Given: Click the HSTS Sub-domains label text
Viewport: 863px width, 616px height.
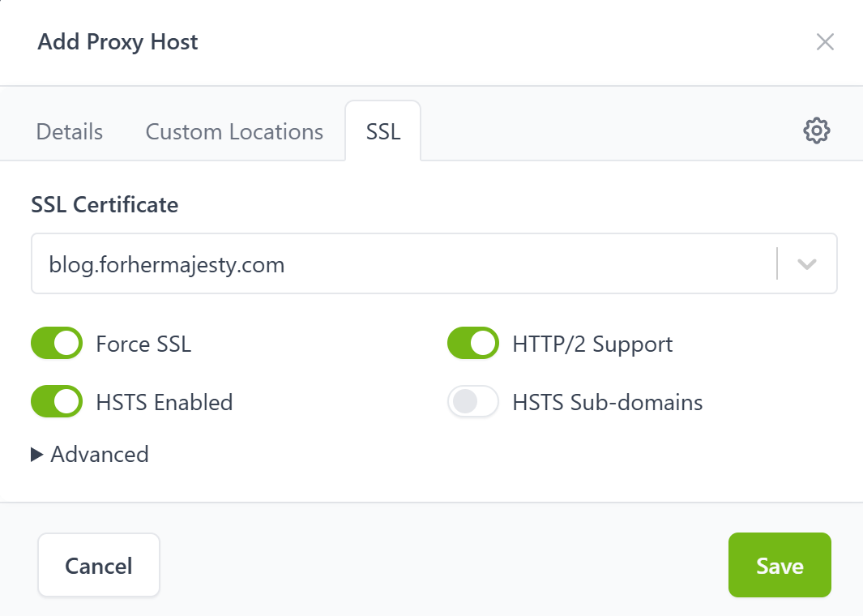Looking at the screenshot, I should tap(607, 403).
